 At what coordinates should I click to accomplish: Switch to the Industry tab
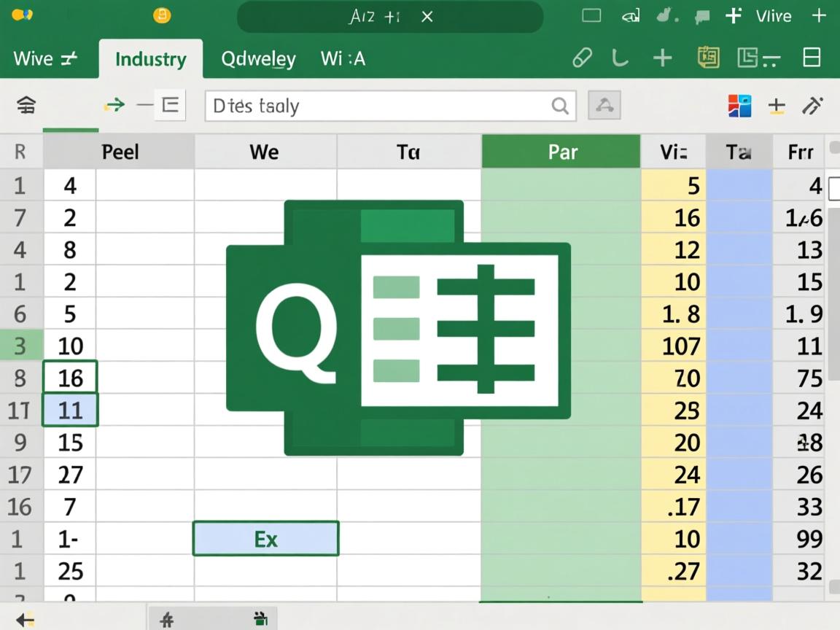[150, 59]
